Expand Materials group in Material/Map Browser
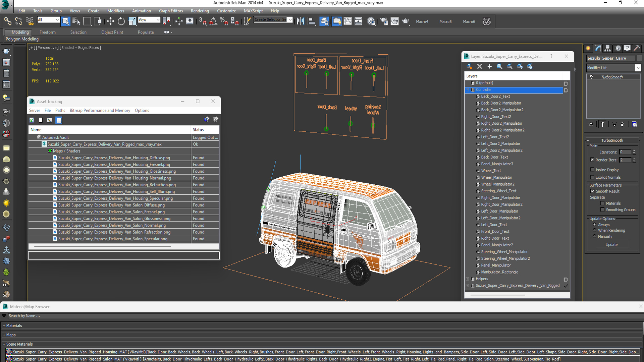This screenshot has width=644, height=362. (x=4, y=326)
